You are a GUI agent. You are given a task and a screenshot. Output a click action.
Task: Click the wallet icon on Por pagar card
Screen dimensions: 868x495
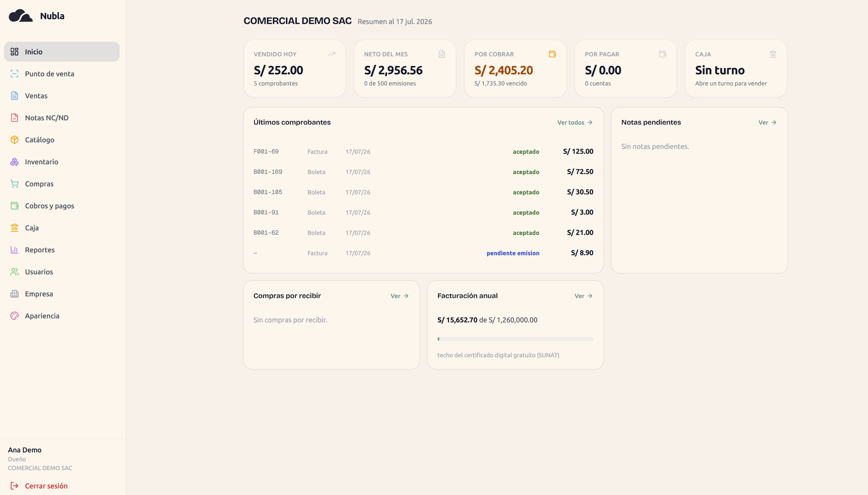[662, 54]
